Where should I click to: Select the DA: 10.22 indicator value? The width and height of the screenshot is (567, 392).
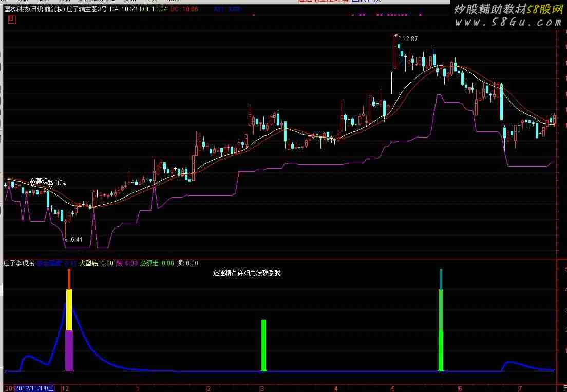[x=123, y=9]
